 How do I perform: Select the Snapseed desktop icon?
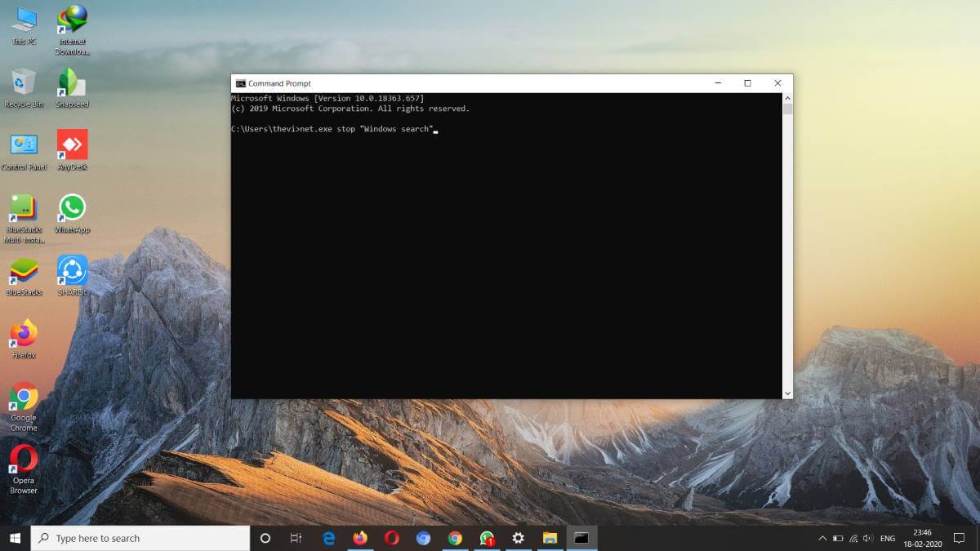pyautogui.click(x=72, y=84)
